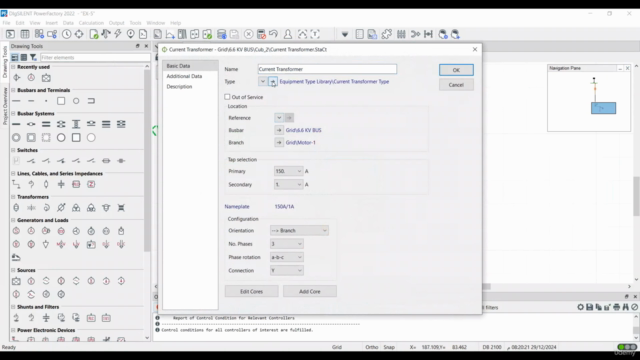Select first transformer icon under Transformers
This screenshot has height=360, width=640.
pyautogui.click(x=16, y=208)
